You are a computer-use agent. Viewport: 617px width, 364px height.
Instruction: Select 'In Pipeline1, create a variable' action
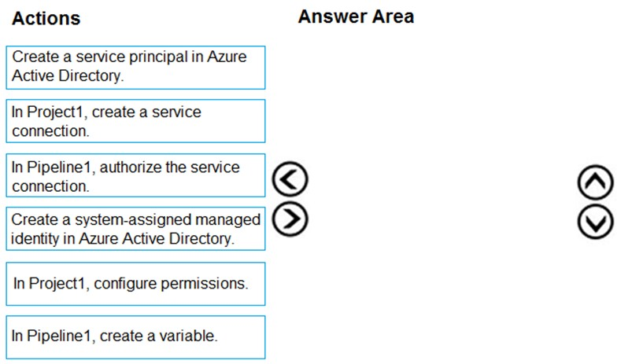135,337
